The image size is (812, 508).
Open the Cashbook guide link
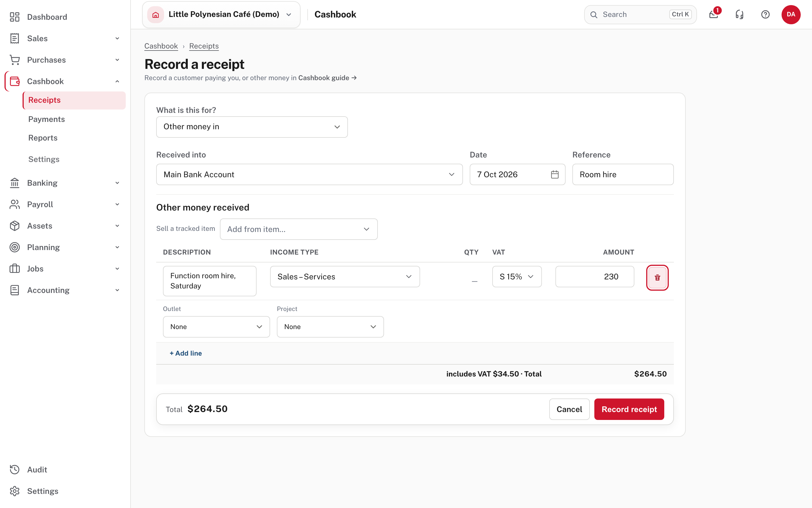[328, 78]
